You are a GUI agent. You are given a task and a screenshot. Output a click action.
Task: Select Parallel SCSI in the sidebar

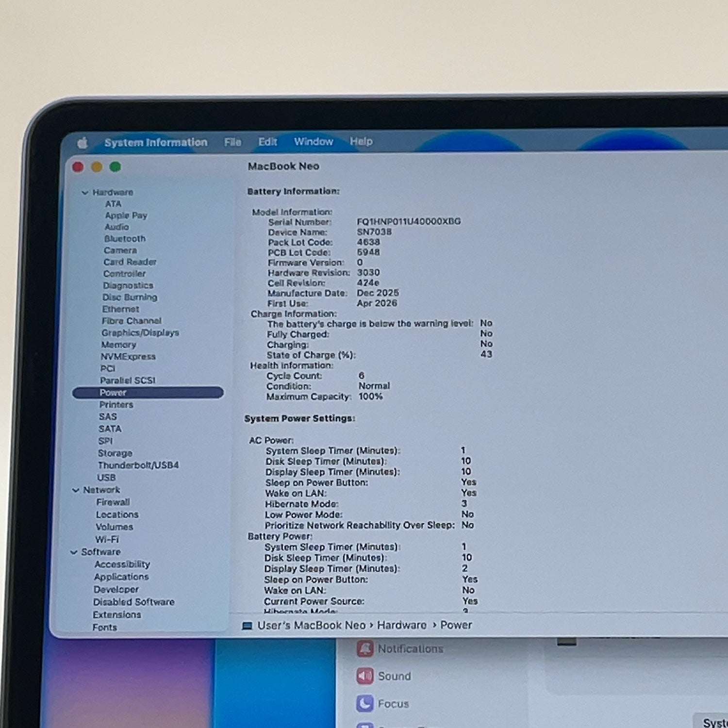[127, 381]
